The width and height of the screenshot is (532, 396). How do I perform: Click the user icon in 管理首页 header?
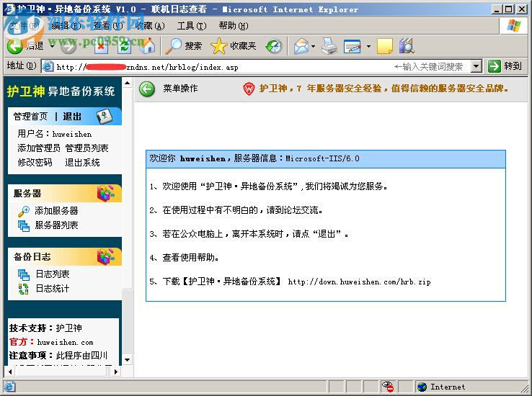pyautogui.click(x=104, y=116)
